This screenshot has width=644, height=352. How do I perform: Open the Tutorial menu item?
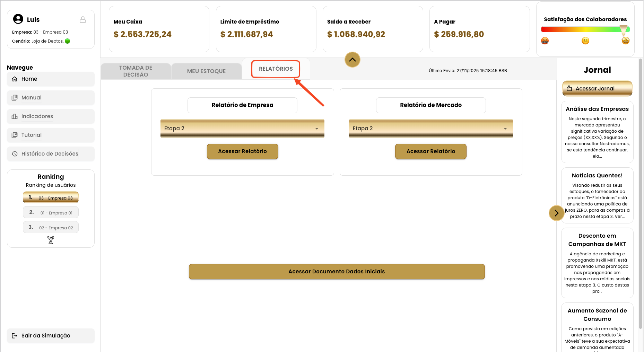coord(51,135)
